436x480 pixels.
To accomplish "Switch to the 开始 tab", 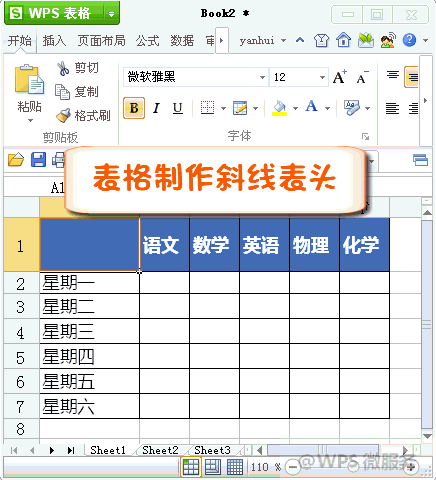I will tap(20, 41).
